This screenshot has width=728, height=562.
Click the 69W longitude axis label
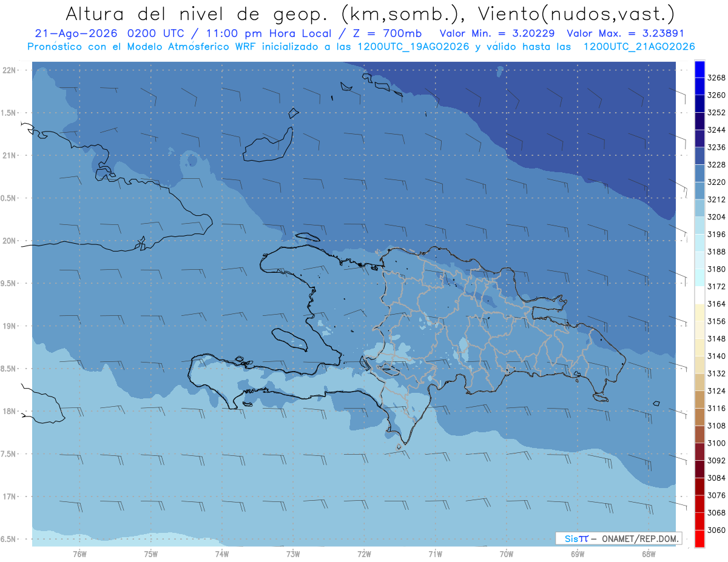click(578, 554)
